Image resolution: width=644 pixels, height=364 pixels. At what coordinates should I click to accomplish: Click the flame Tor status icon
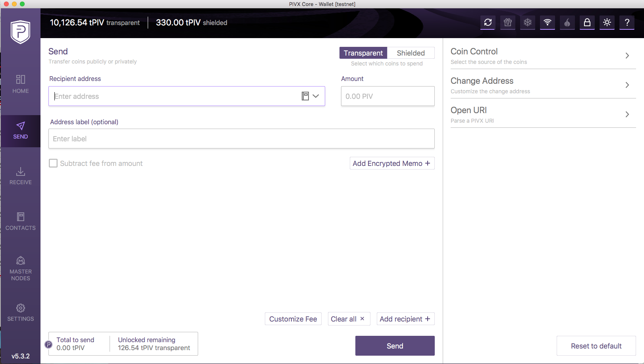[567, 23]
